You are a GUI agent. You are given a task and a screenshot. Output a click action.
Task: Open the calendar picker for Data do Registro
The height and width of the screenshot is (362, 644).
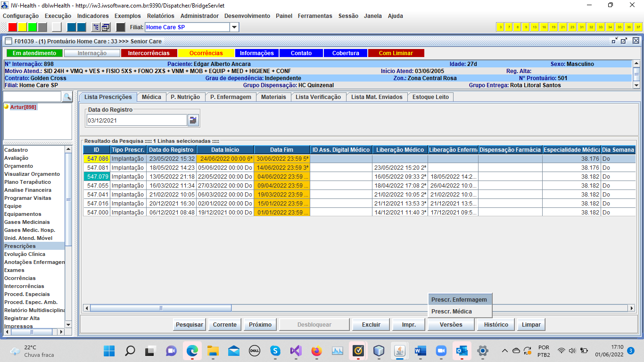click(193, 120)
